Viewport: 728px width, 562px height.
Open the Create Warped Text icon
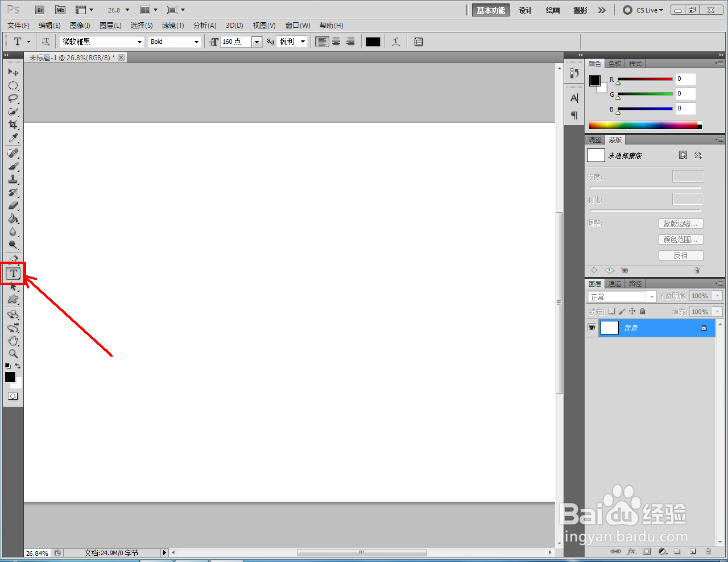(x=396, y=42)
